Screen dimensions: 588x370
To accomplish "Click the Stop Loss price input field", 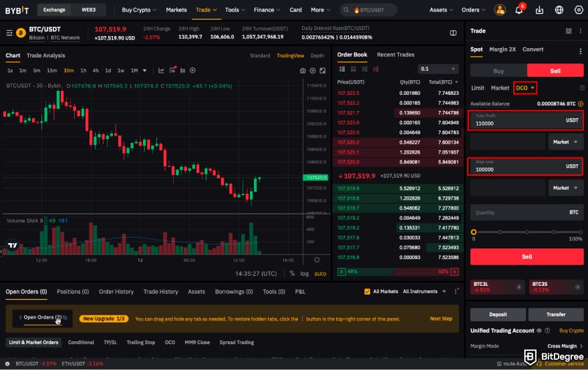I will [x=526, y=166].
